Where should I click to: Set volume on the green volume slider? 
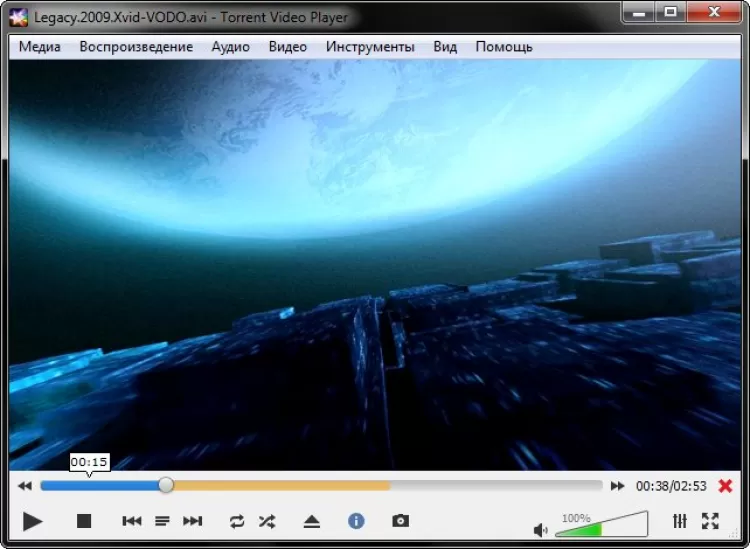pos(602,524)
